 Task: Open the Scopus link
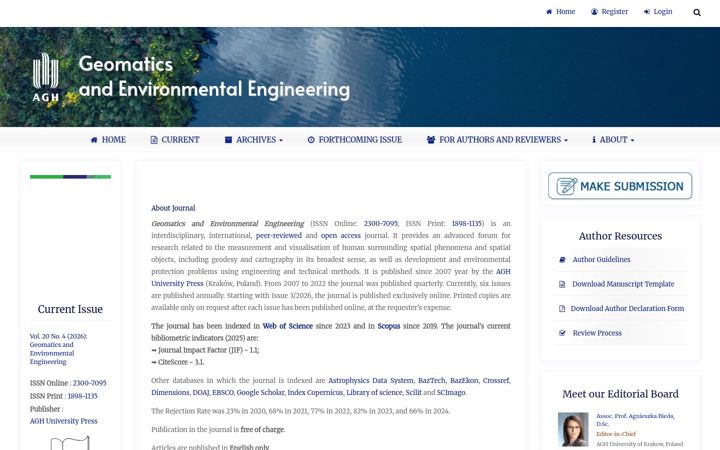point(389,326)
